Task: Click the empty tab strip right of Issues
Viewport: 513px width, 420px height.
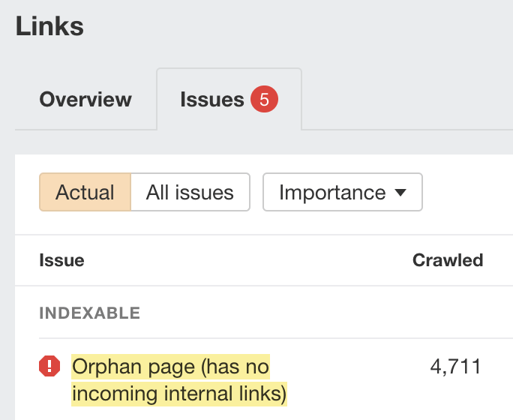Action: pos(405,101)
